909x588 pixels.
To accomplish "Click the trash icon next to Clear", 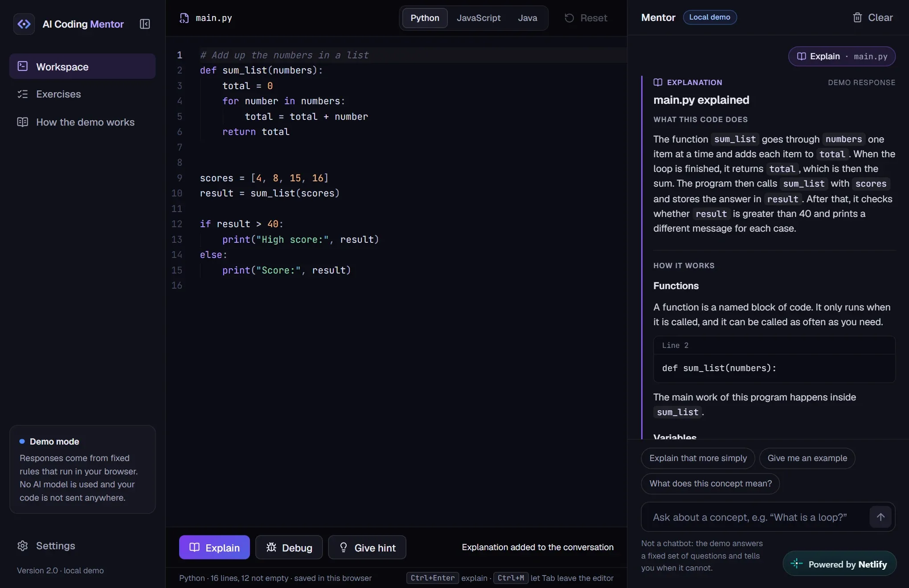I will [857, 17].
